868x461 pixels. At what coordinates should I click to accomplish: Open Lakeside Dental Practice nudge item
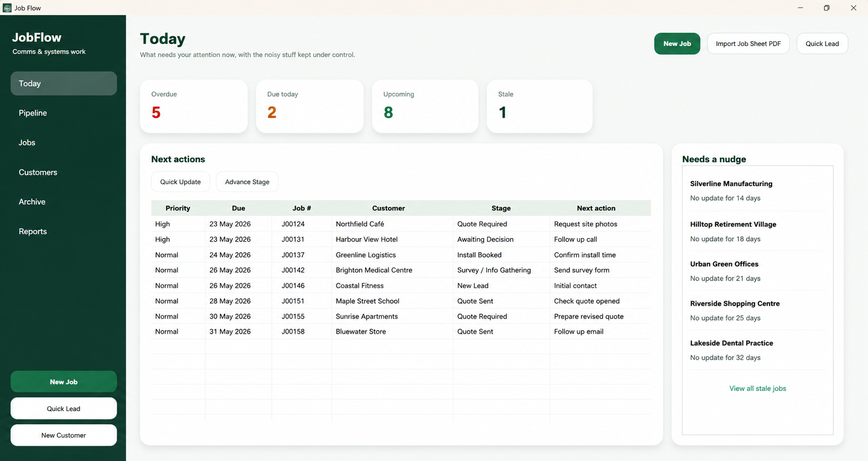click(758, 350)
